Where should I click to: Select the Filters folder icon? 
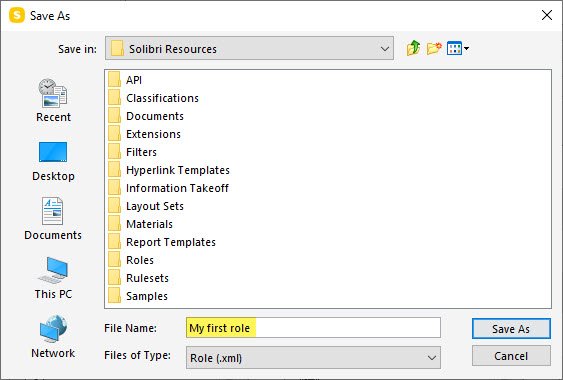(115, 151)
